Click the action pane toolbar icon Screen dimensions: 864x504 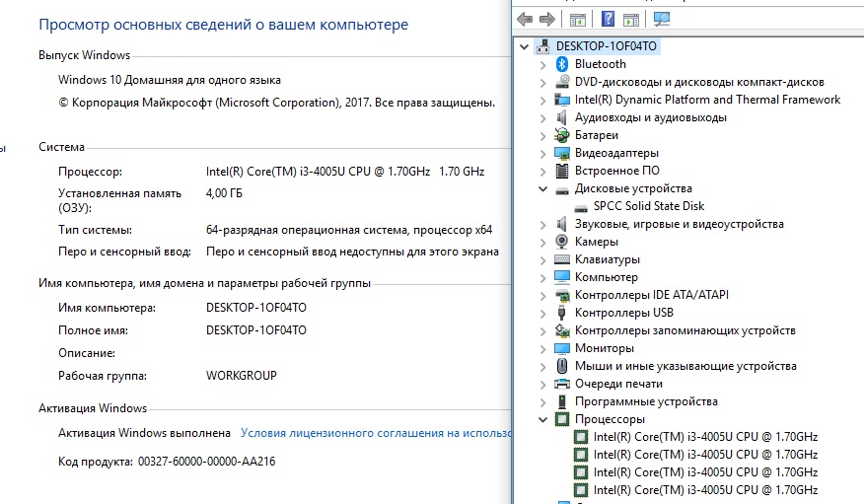632,19
